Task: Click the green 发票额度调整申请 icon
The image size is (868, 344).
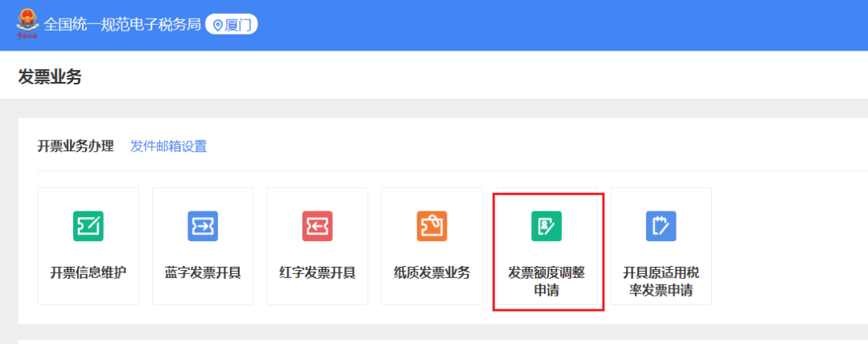Action: [547, 227]
